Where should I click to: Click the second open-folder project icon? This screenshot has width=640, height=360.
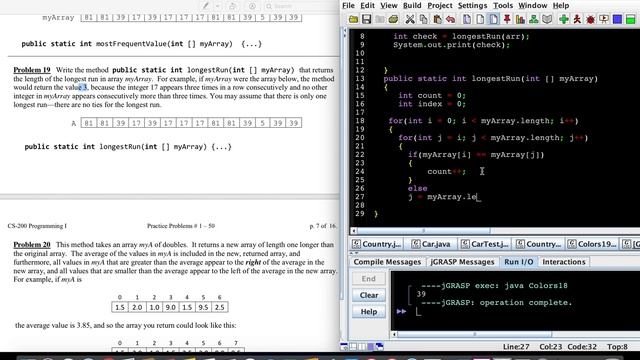(x=393, y=19)
